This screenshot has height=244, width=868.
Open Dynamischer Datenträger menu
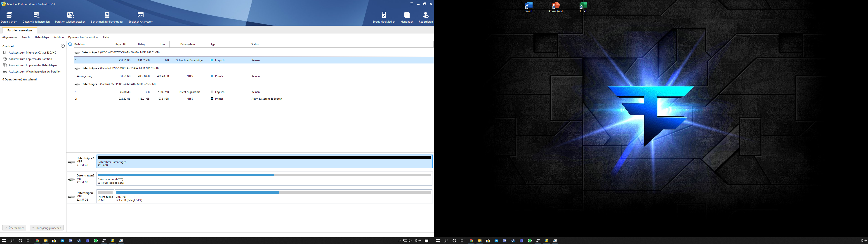click(x=83, y=38)
